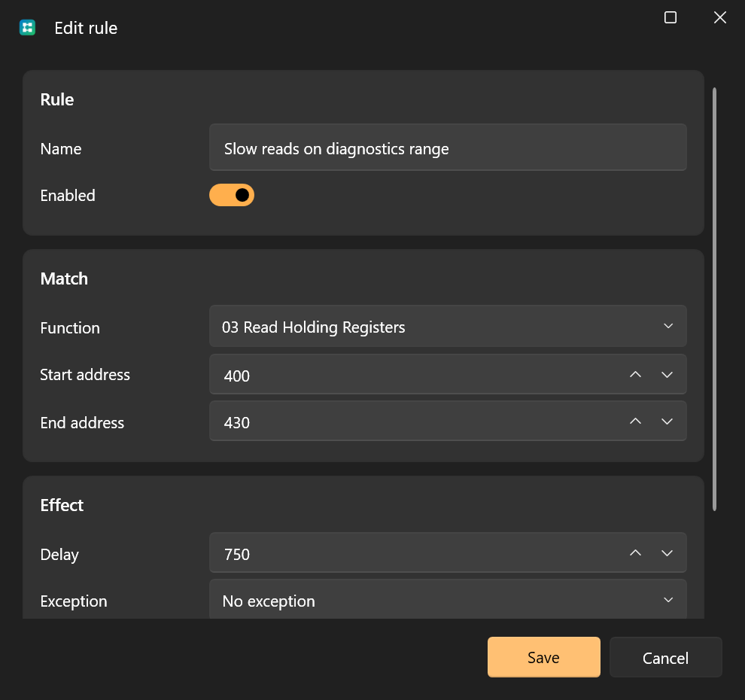The width and height of the screenshot is (745, 700).
Task: Decrease the End address value
Action: pyautogui.click(x=667, y=421)
